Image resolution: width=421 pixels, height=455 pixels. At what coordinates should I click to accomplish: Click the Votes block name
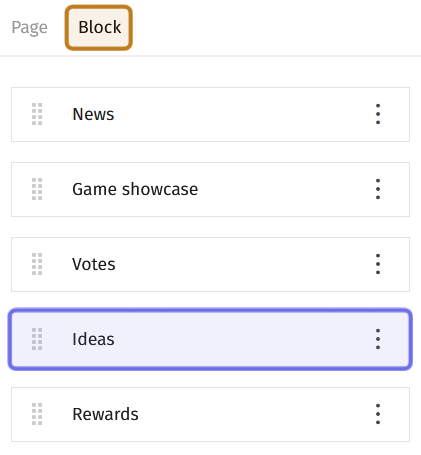(x=94, y=264)
